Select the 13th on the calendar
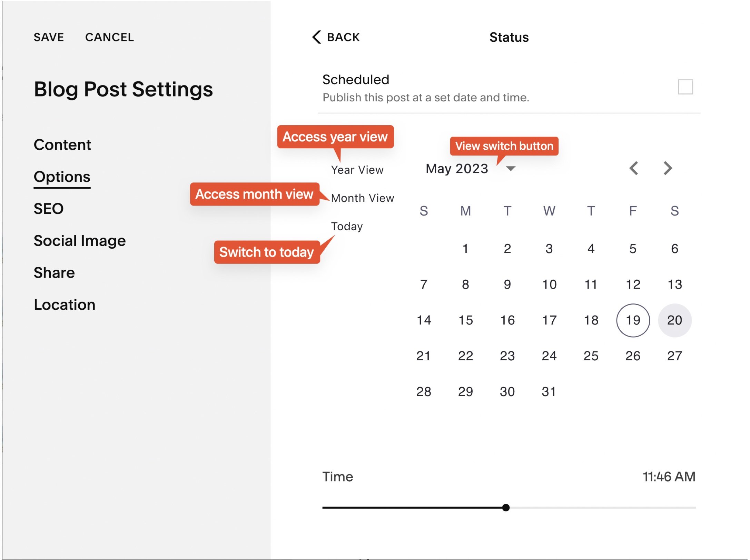Image resolution: width=750 pixels, height=560 pixels. (675, 284)
